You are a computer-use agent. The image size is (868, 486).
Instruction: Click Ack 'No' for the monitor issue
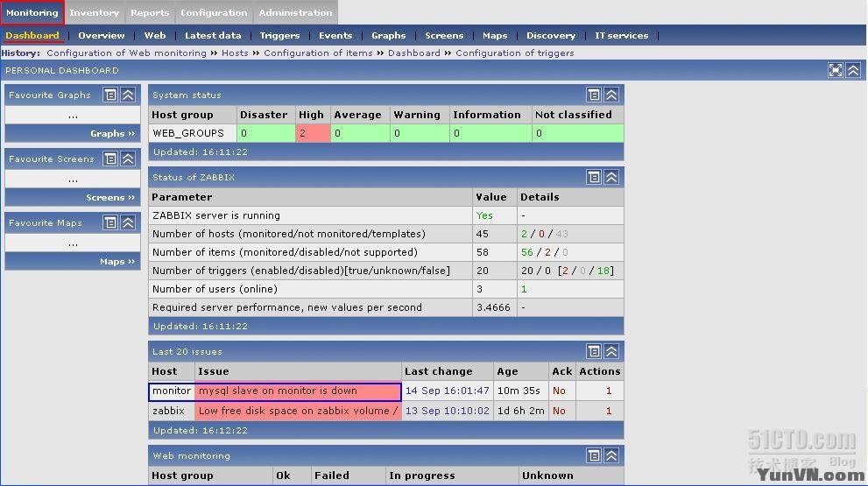[x=559, y=391]
